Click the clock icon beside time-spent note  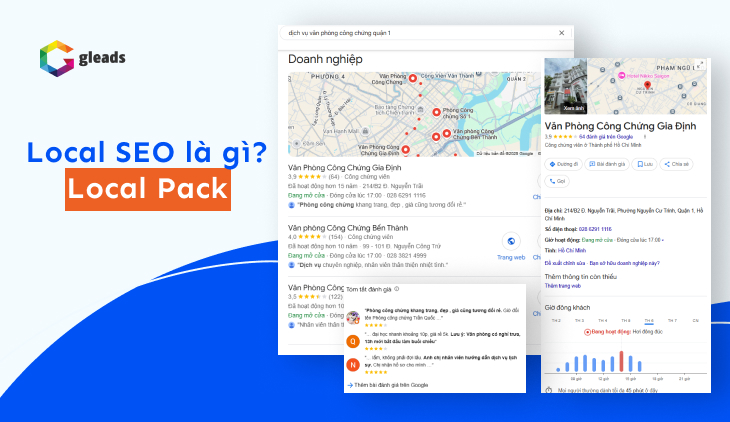pyautogui.click(x=549, y=390)
